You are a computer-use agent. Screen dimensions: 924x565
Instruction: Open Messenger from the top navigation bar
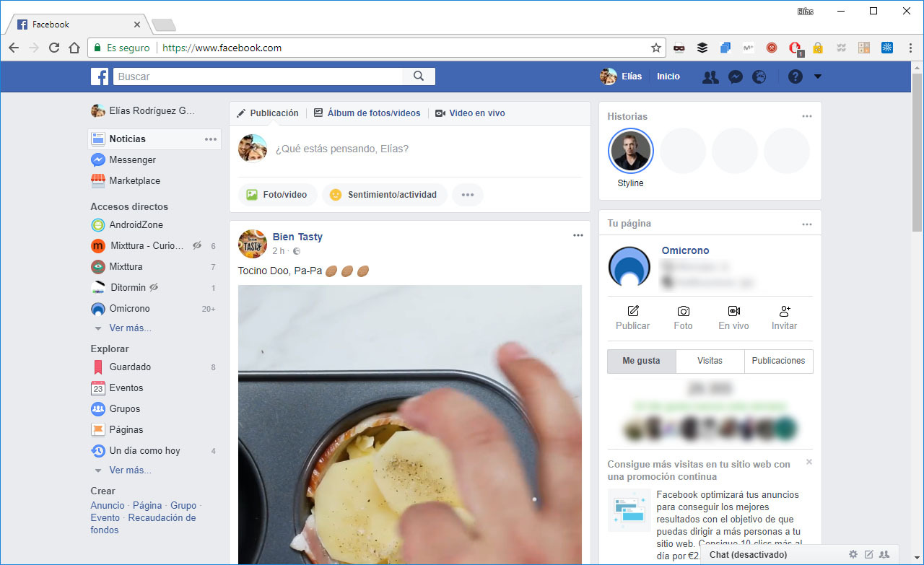click(735, 76)
